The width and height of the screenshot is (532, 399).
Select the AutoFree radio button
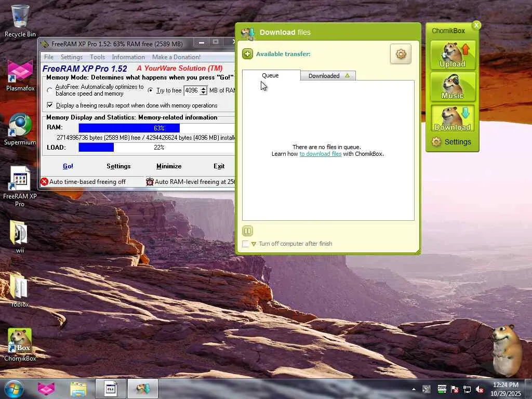tap(50, 90)
